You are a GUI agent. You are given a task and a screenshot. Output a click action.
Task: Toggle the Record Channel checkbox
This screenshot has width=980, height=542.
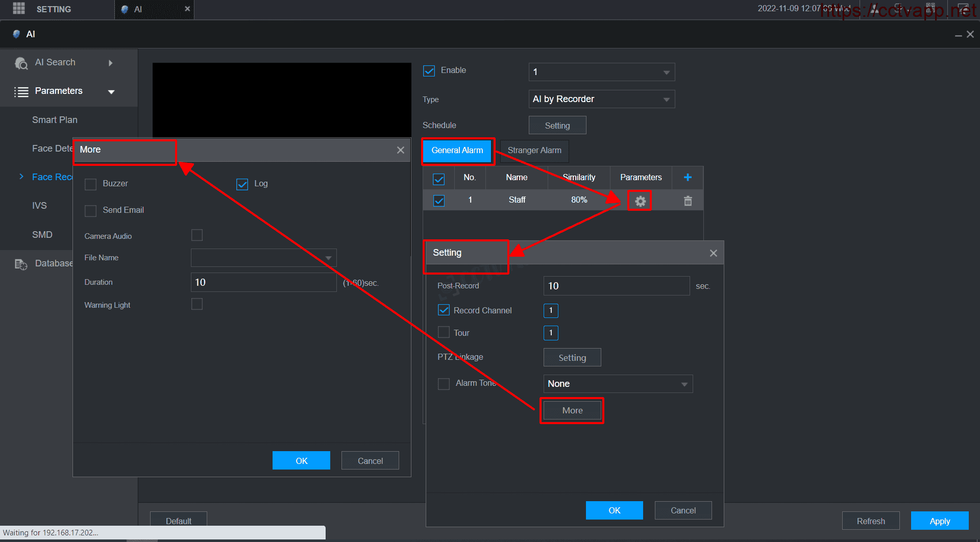pos(444,310)
